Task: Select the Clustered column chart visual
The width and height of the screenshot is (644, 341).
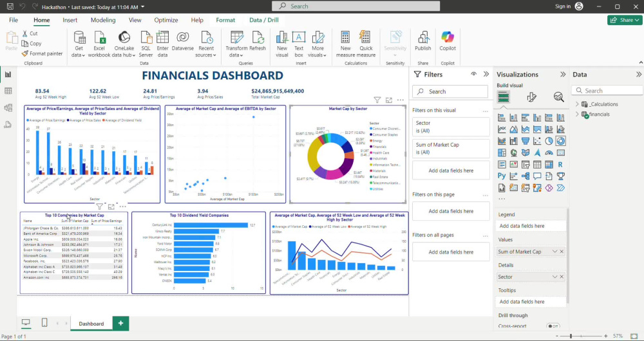Action: 537,118
